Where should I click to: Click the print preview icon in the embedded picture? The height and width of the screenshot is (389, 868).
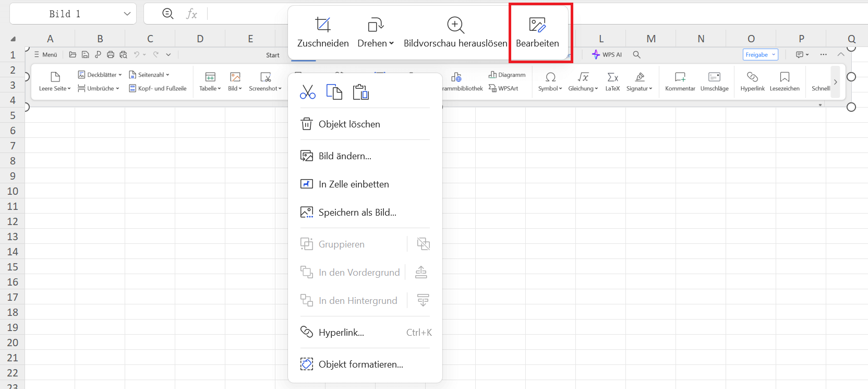[x=123, y=54]
